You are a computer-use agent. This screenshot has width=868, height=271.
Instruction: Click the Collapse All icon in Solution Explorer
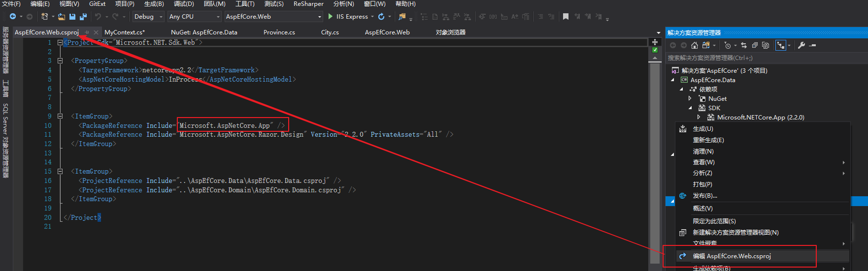point(755,45)
